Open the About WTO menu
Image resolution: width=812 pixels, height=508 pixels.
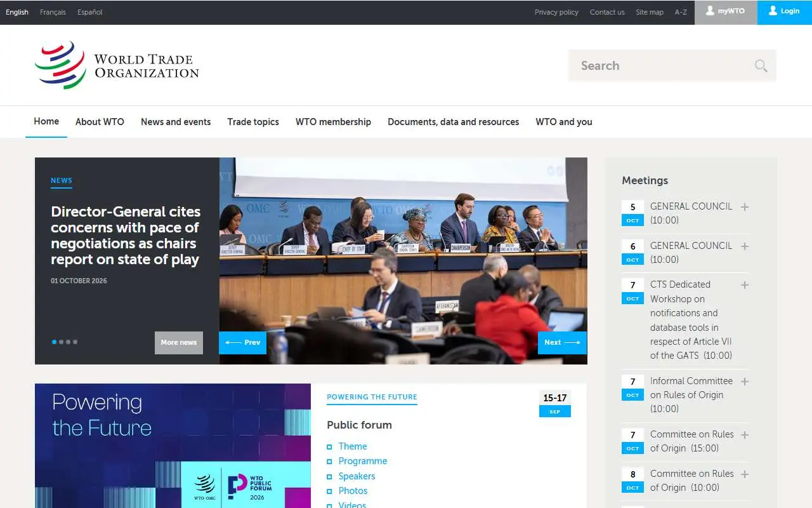[x=100, y=122]
